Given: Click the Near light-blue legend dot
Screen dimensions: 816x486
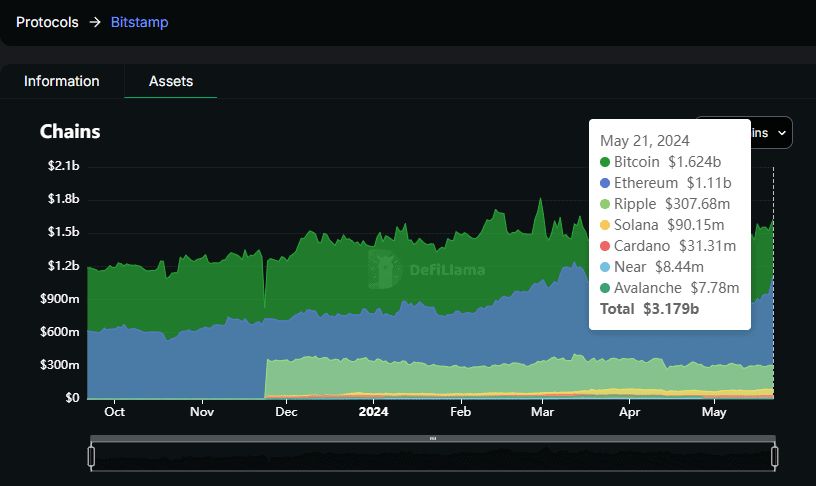Looking at the screenshot, I should point(605,267).
